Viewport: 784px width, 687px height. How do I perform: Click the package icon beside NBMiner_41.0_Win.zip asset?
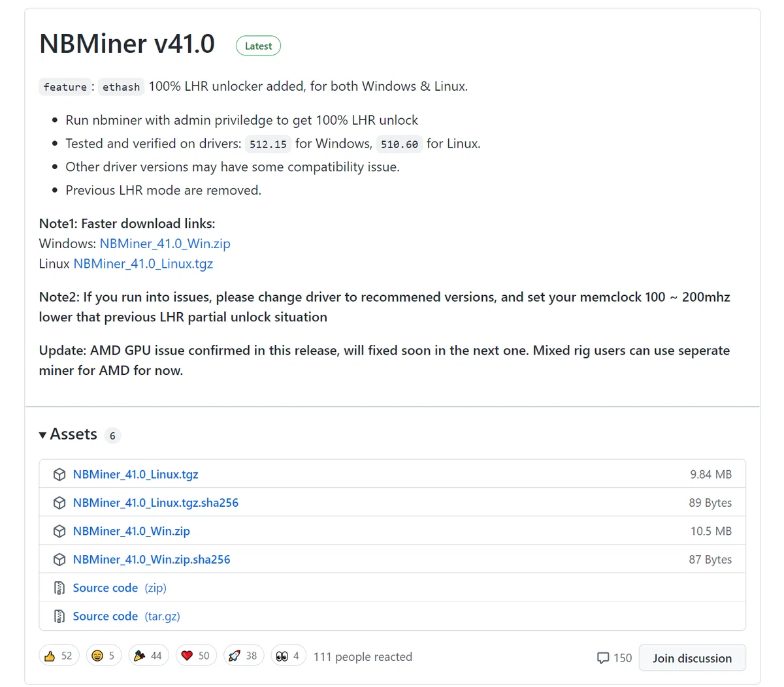pyautogui.click(x=59, y=532)
